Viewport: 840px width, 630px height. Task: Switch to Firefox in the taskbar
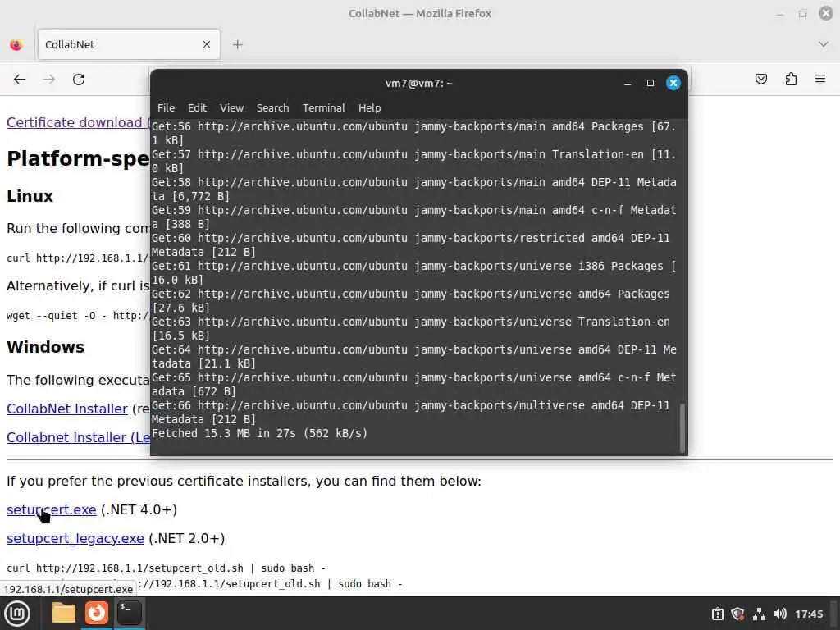(x=97, y=613)
